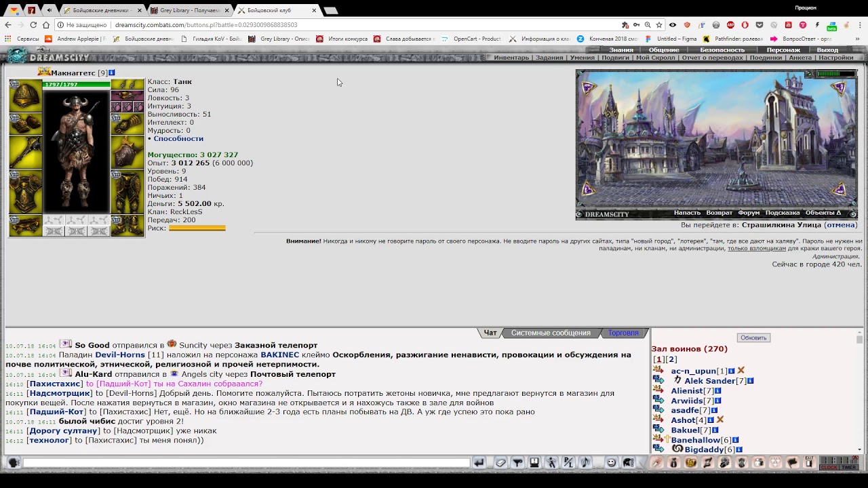Click the eraser clear-chat icon
The width and height of the screenshot is (868, 488).
point(500,462)
